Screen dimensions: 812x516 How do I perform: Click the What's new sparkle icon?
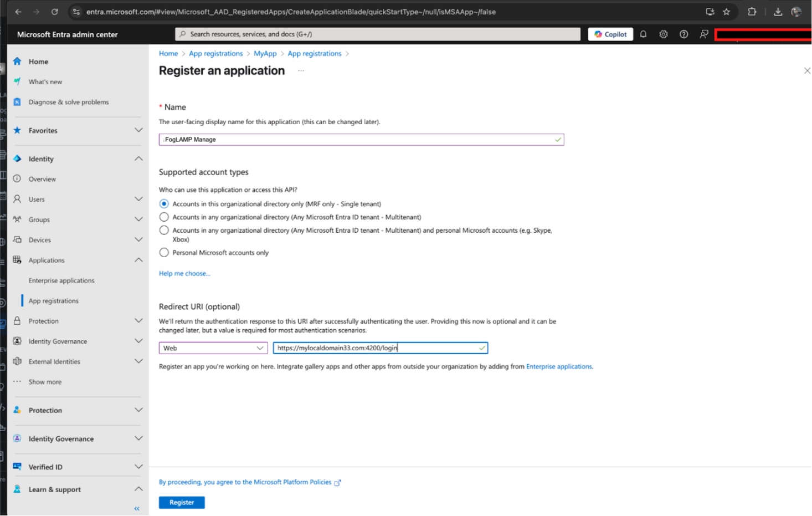click(x=17, y=81)
